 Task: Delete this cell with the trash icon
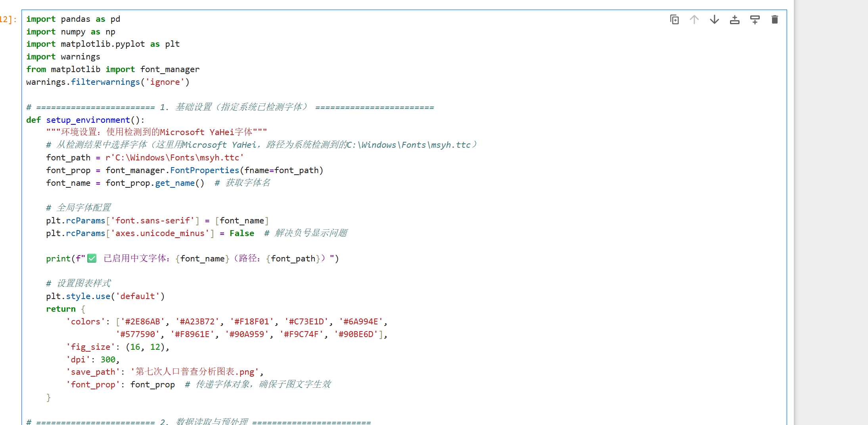click(x=774, y=19)
